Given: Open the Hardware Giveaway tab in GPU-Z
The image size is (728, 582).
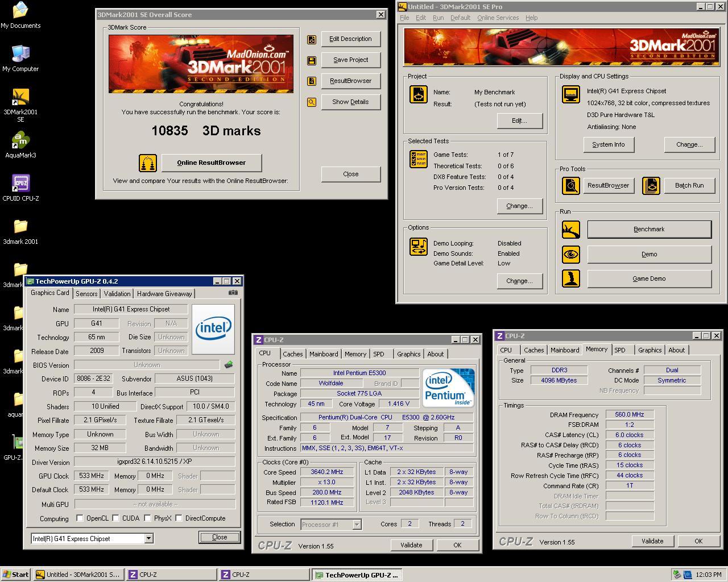Looking at the screenshot, I should [164, 294].
